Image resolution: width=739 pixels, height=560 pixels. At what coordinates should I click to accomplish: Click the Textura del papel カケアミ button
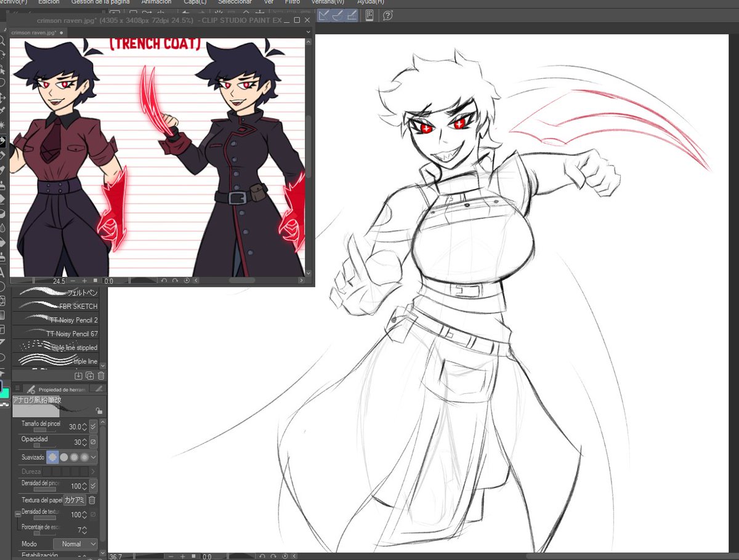pyautogui.click(x=75, y=500)
